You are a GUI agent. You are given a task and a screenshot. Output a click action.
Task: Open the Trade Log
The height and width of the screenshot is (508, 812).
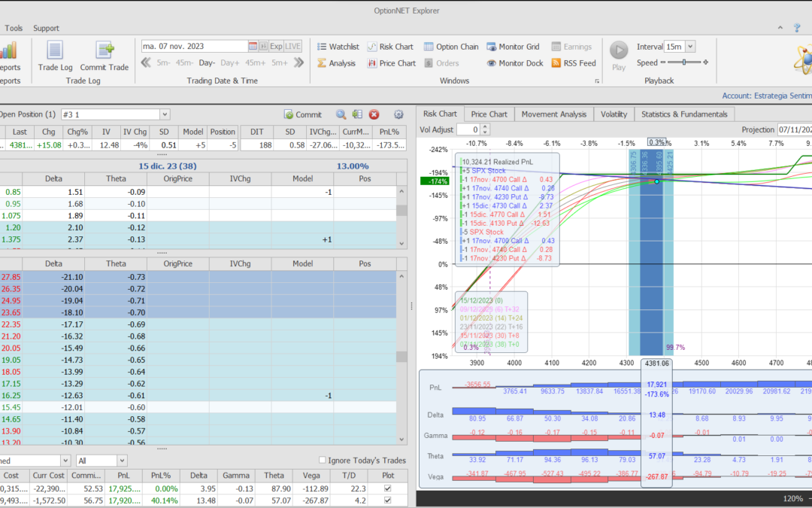click(x=55, y=56)
